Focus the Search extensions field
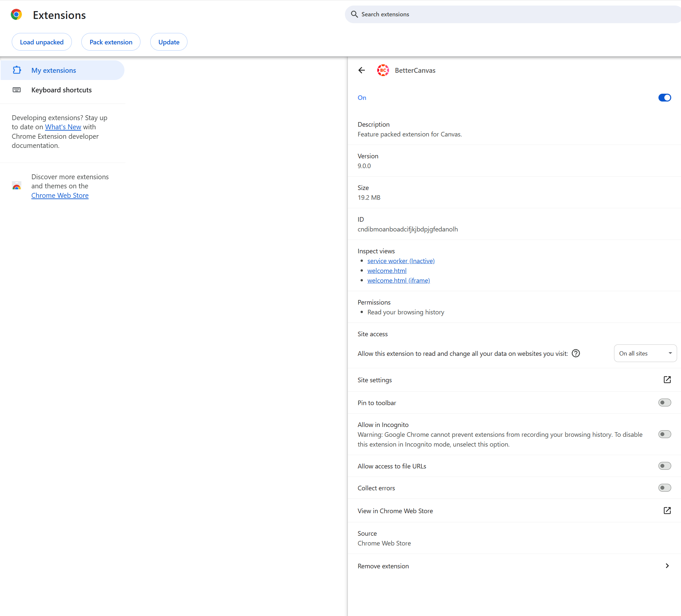This screenshot has height=616, width=681. point(513,14)
